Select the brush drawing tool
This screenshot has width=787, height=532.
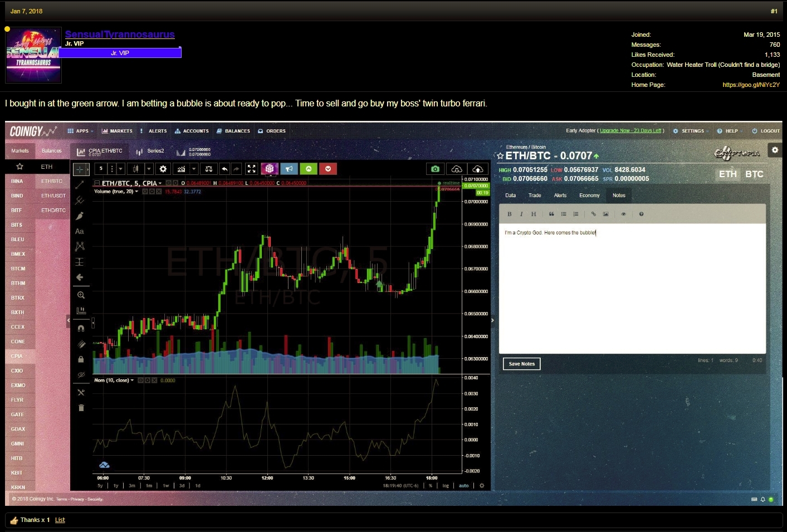click(80, 216)
